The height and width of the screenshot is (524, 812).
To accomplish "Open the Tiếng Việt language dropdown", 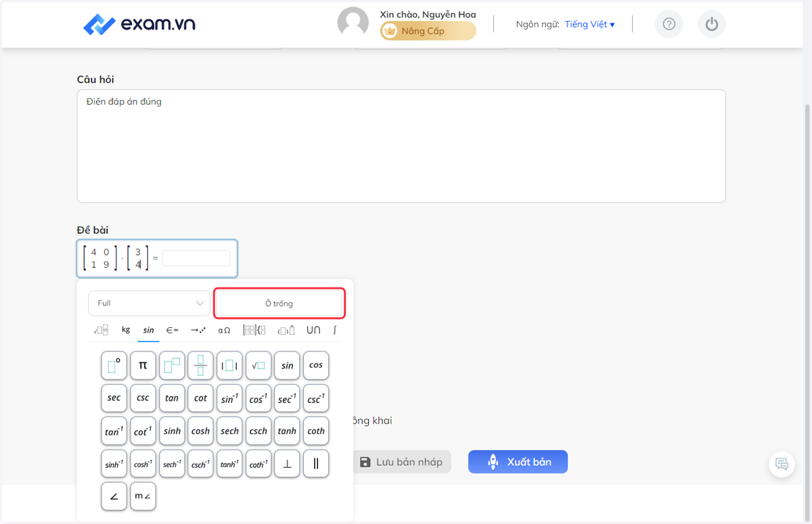I will pos(589,24).
